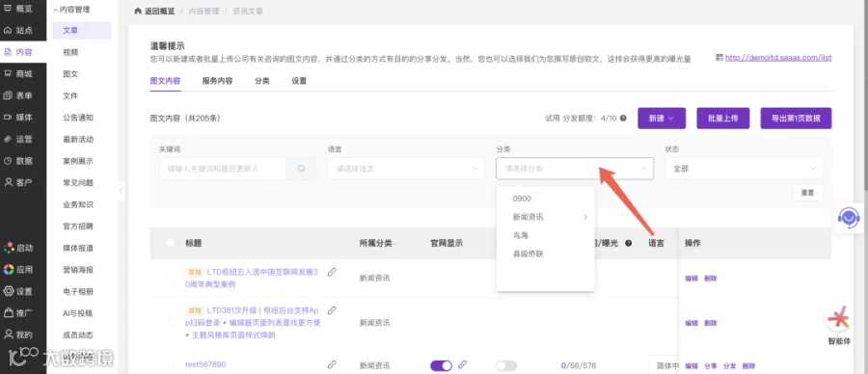Click the 关键词 search input field

point(223,168)
